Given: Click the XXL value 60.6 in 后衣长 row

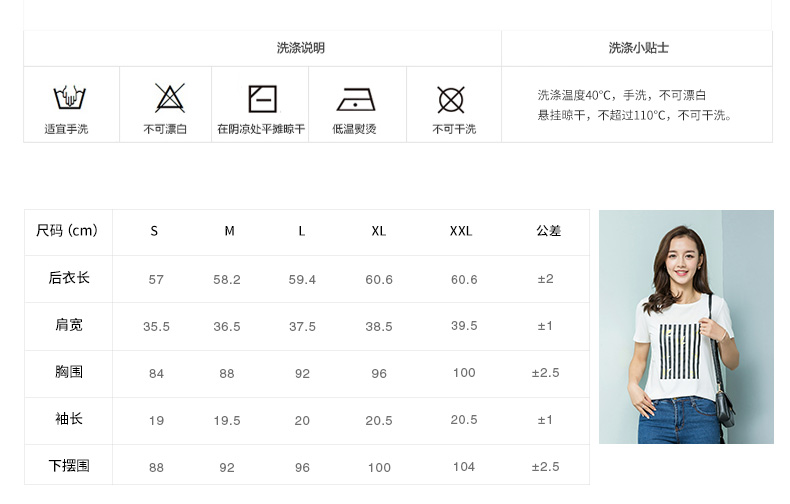Looking at the screenshot, I should [x=464, y=280].
